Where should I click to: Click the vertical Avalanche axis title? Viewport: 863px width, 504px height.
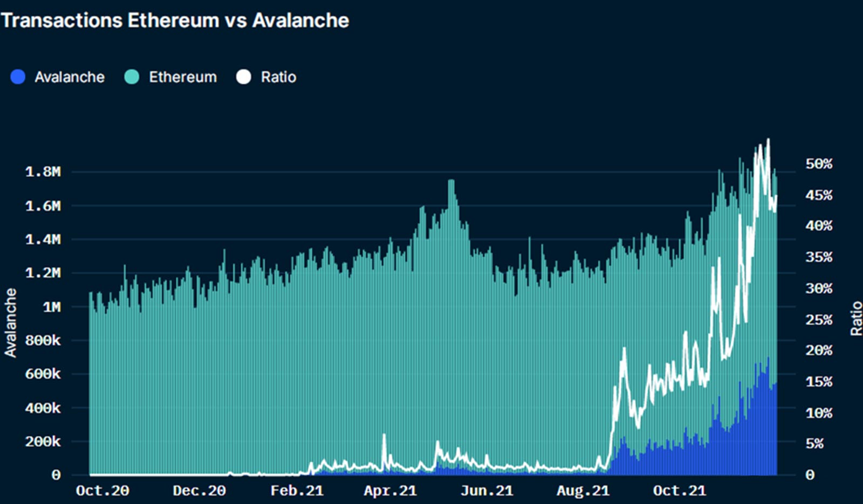pyautogui.click(x=11, y=323)
